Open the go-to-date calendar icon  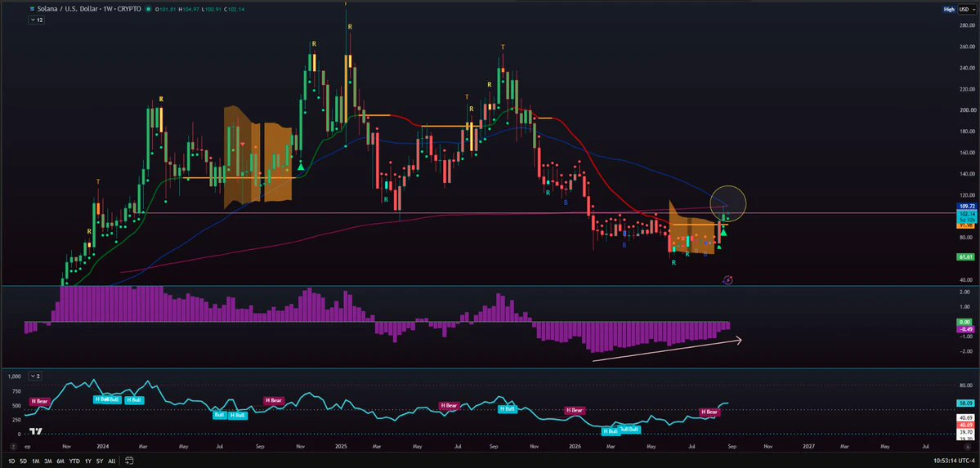[129, 461]
